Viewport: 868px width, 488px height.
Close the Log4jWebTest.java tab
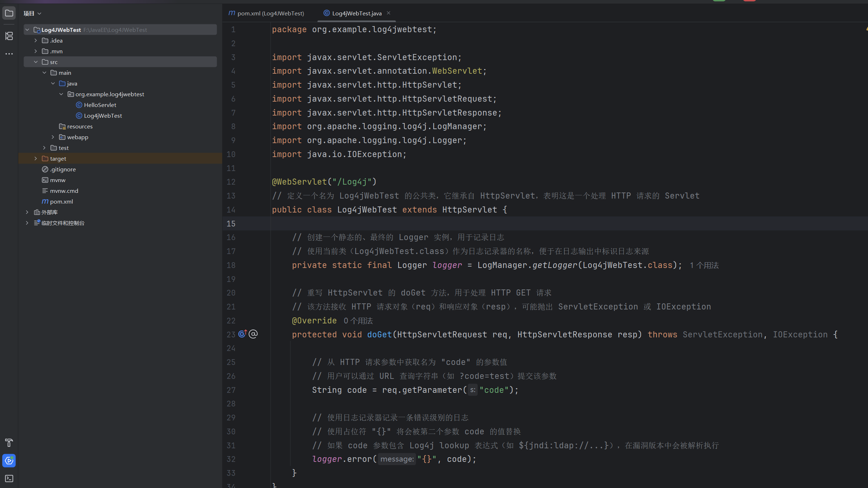(x=389, y=13)
